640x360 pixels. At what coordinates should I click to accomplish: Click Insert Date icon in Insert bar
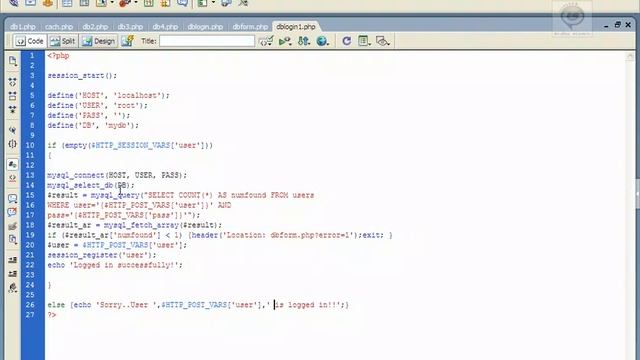pos(149,3)
